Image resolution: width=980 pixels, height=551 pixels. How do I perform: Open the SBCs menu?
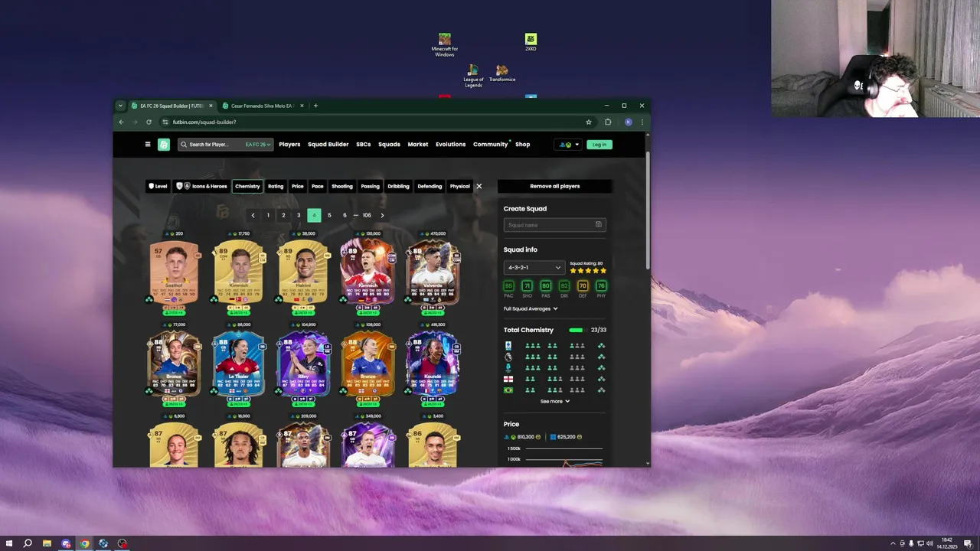[x=363, y=145]
